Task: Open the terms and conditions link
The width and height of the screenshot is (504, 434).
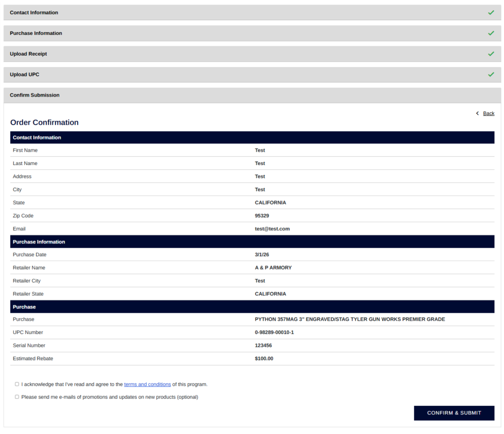Action: (x=148, y=384)
